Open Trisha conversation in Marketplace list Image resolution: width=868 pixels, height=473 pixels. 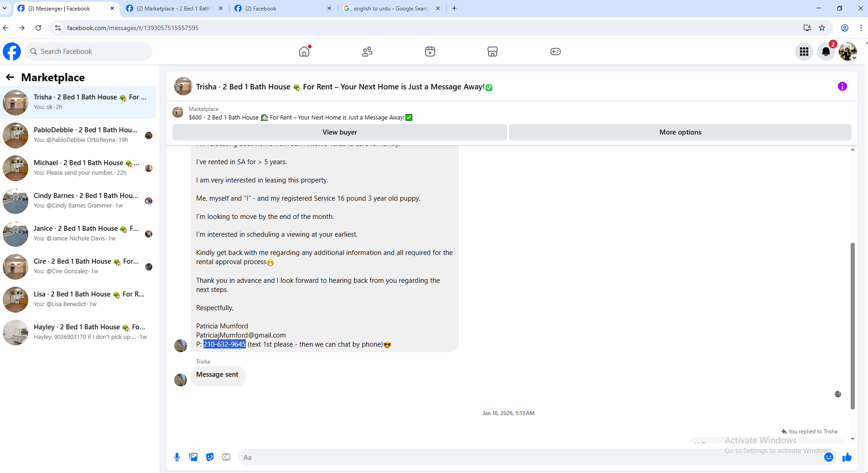point(78,103)
